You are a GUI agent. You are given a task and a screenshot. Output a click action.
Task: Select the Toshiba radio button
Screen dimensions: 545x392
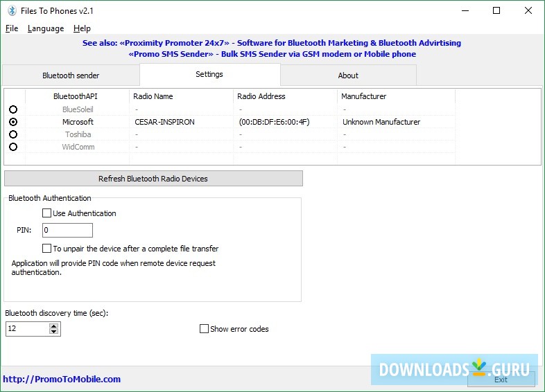tap(13, 134)
